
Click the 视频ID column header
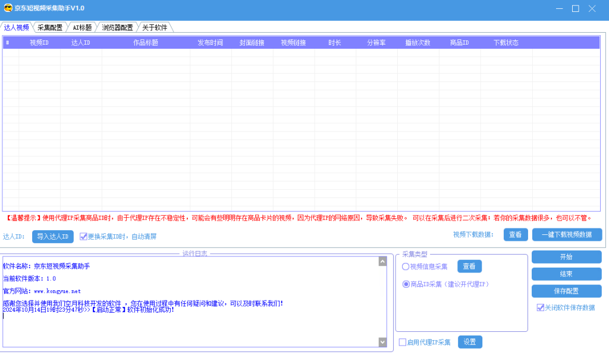point(39,43)
